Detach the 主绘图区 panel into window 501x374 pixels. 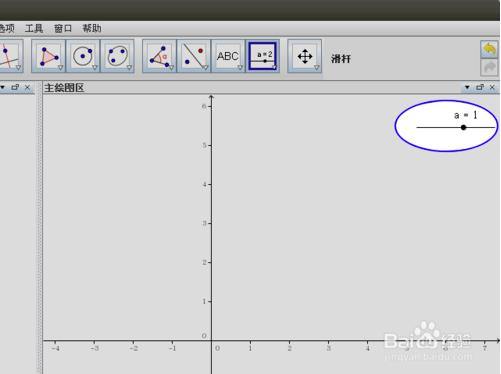[480, 87]
